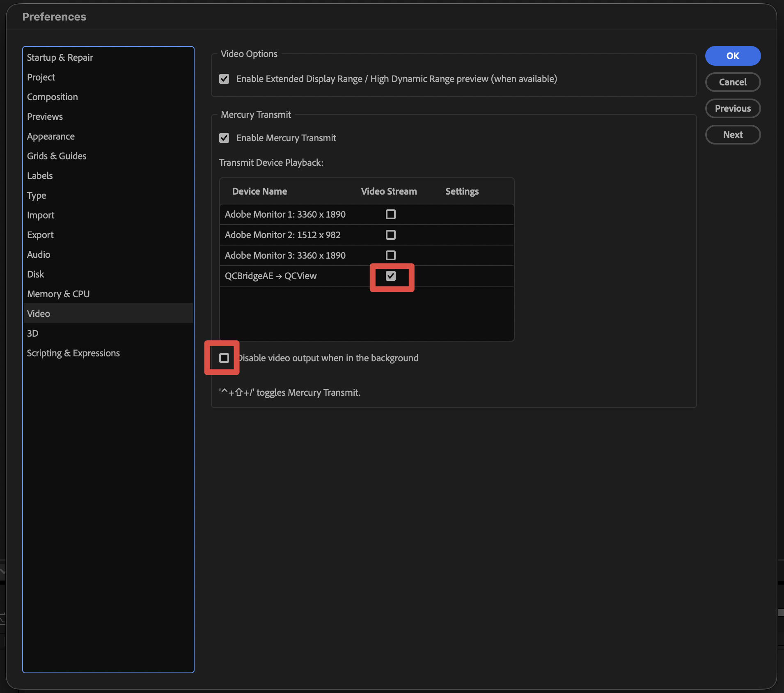Enable video stream for Adobe Monitor 2
Screen dimensions: 784x693
[x=391, y=235]
